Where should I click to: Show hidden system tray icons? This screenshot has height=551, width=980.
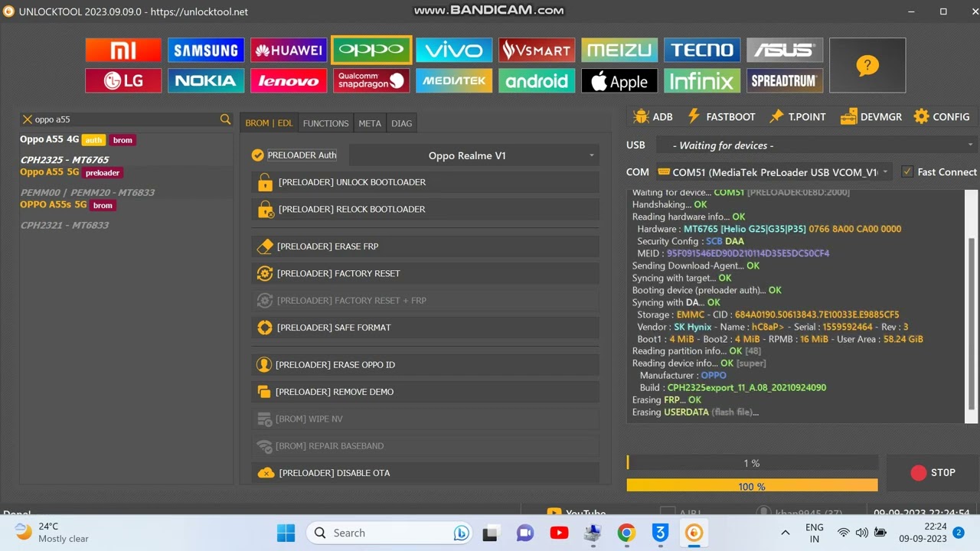(785, 533)
